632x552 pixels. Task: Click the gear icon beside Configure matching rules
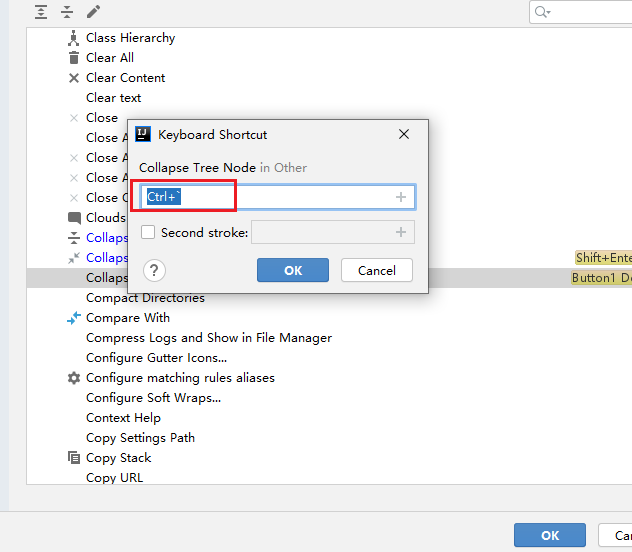pos(74,378)
